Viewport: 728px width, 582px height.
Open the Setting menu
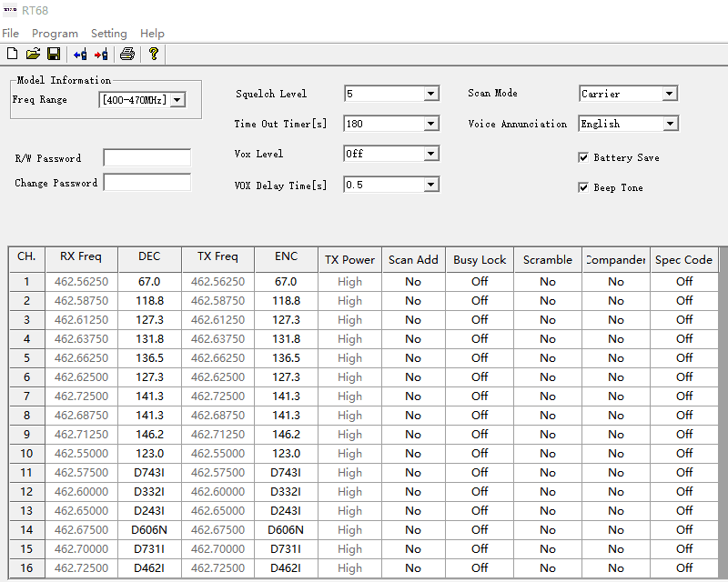(109, 34)
